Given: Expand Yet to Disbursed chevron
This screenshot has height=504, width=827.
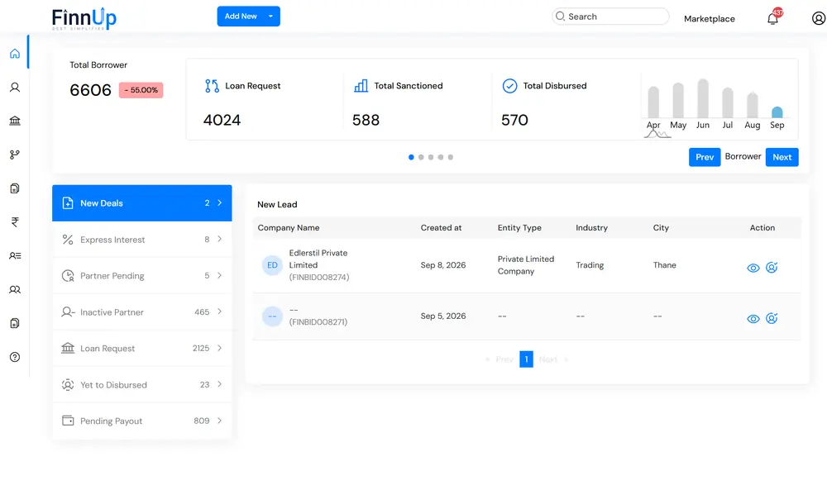Looking at the screenshot, I should (x=219, y=384).
